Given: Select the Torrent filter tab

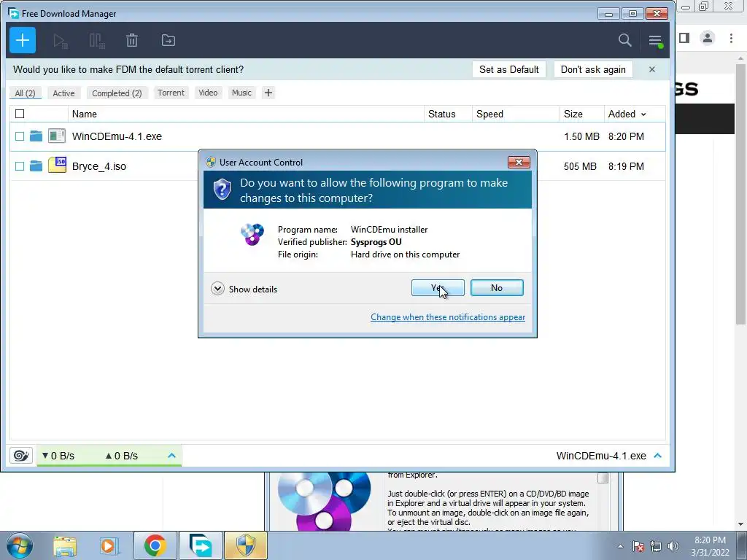Looking at the screenshot, I should [x=171, y=93].
